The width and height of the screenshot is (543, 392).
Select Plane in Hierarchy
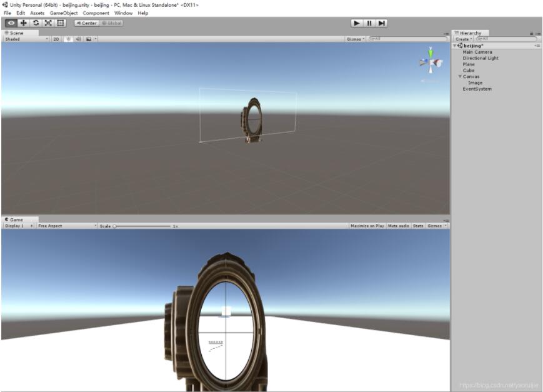click(x=469, y=64)
